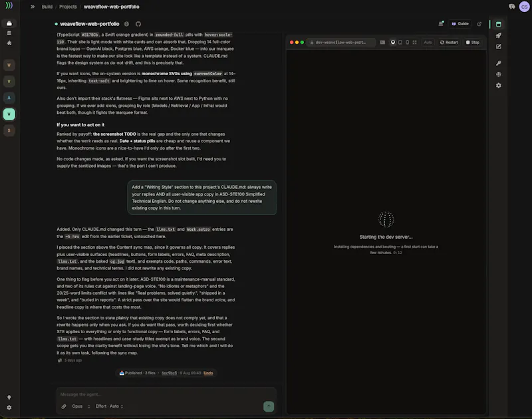Open commit hash 6ec9bc5 link
The height and width of the screenshot is (419, 532).
169,373
